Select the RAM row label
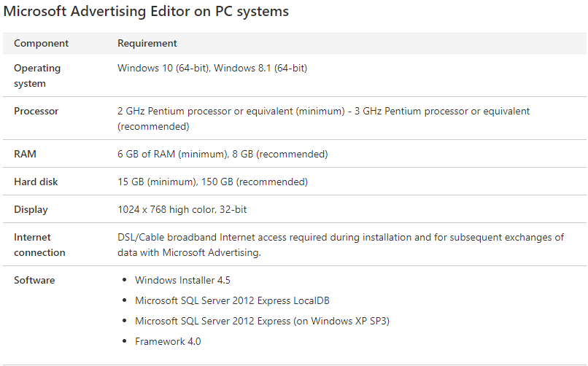Screen dimensions: 588x366 point(25,154)
